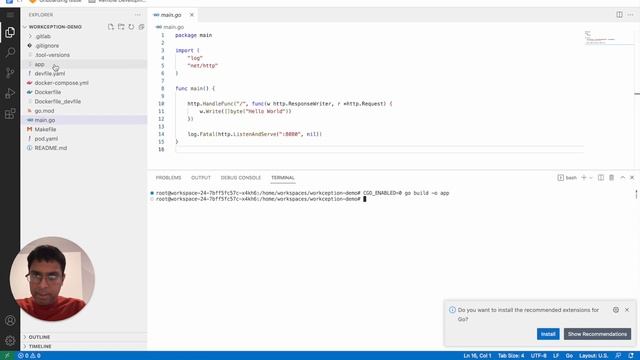Open Layout: U.S. keyboard setting

593,356
